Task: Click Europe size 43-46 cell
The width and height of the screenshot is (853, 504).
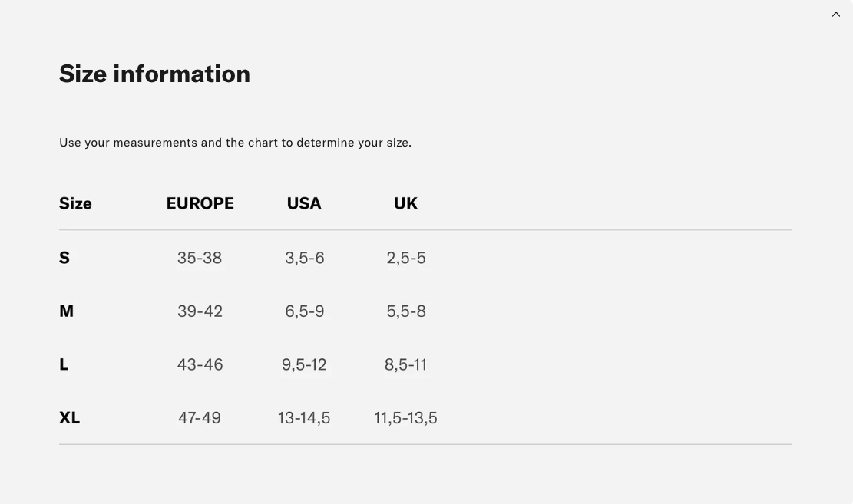Action: [x=200, y=364]
